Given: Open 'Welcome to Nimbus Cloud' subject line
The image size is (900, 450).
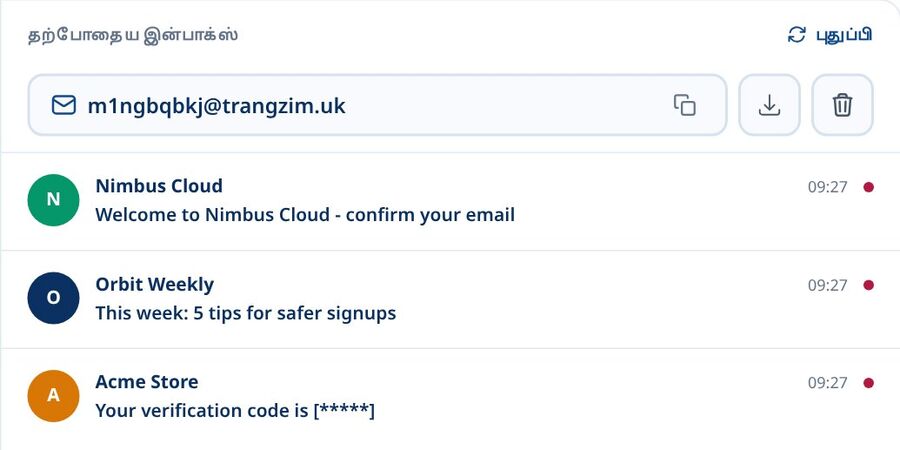Looking at the screenshot, I should pyautogui.click(x=305, y=215).
